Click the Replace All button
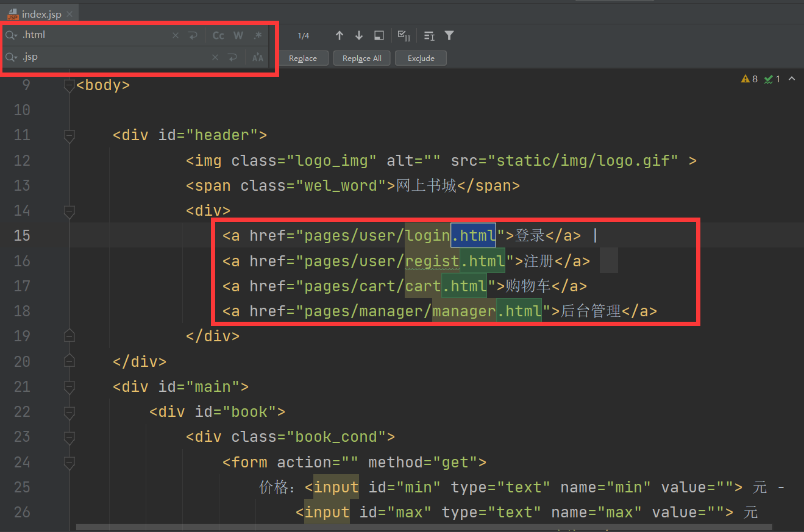 pos(362,59)
